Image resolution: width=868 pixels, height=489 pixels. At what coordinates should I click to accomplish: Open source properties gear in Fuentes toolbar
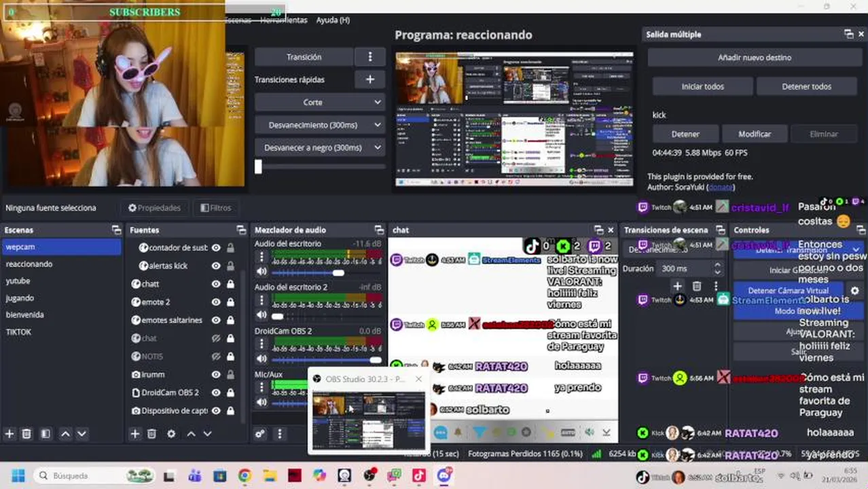[171, 433]
